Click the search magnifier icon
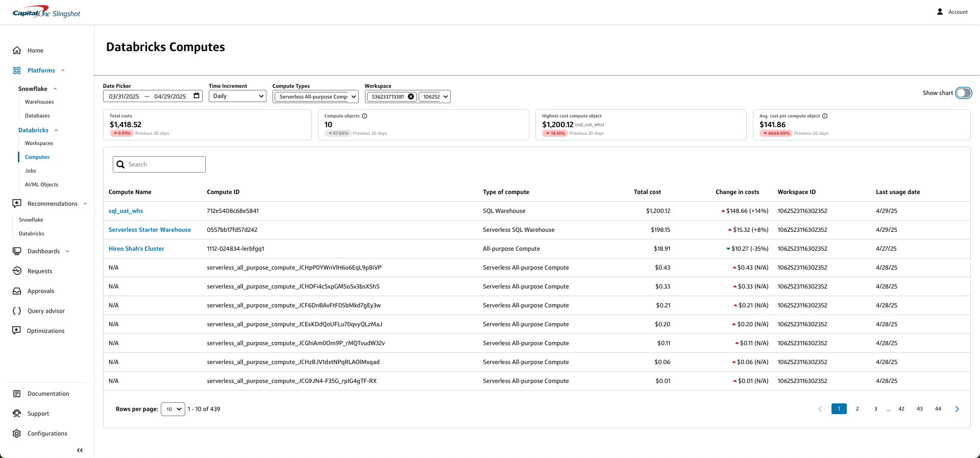Screen dimensions: 980x458 tap(120, 164)
